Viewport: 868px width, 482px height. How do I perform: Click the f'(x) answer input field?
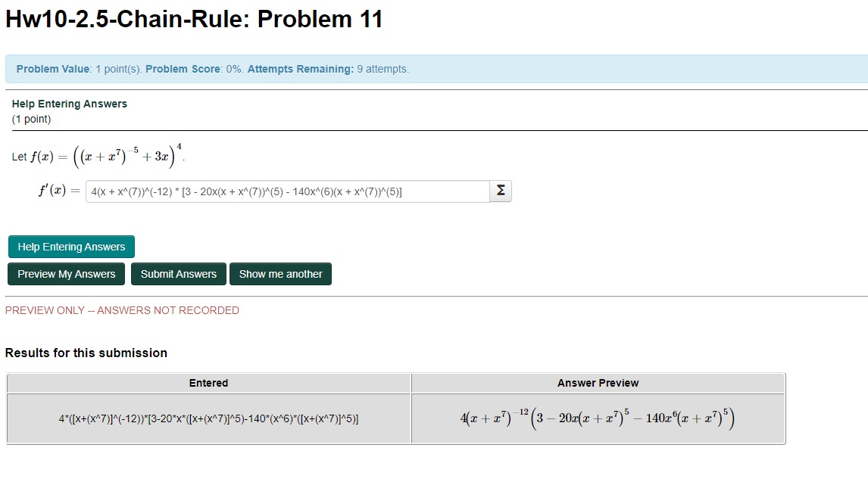[288, 191]
